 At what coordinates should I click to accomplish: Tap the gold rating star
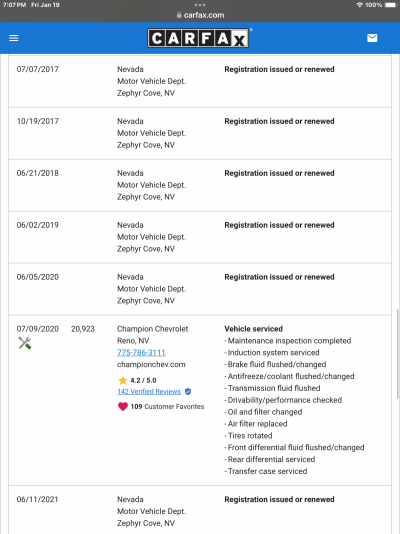coord(123,380)
